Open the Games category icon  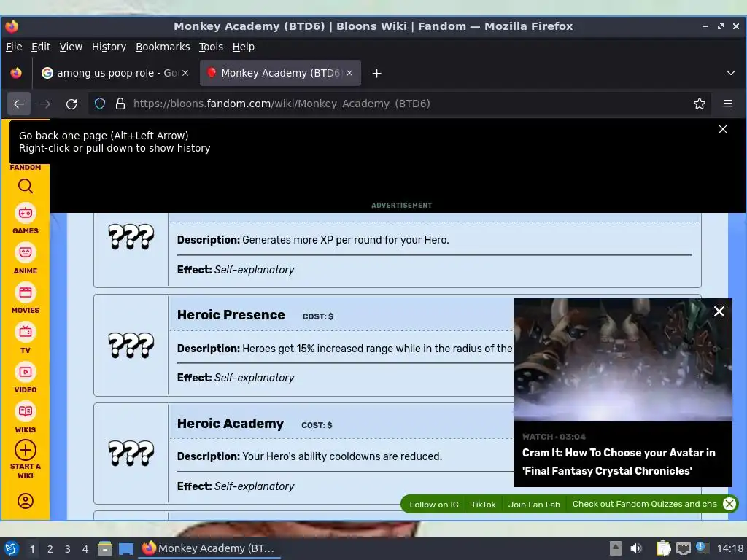click(26, 214)
